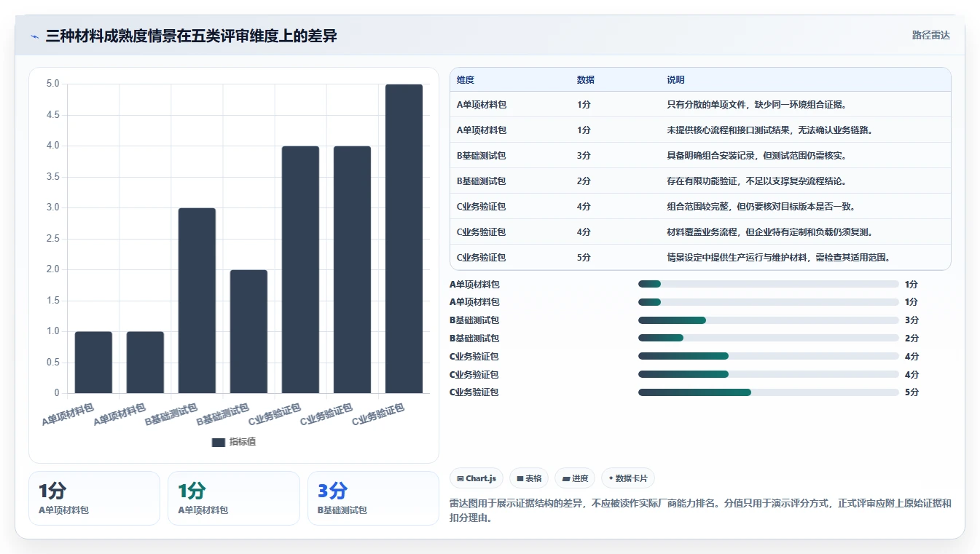Click the chart title 三种材料成熟度情景在五类评审维度上的差异
This screenshot has height=554, width=980.
pos(191,36)
